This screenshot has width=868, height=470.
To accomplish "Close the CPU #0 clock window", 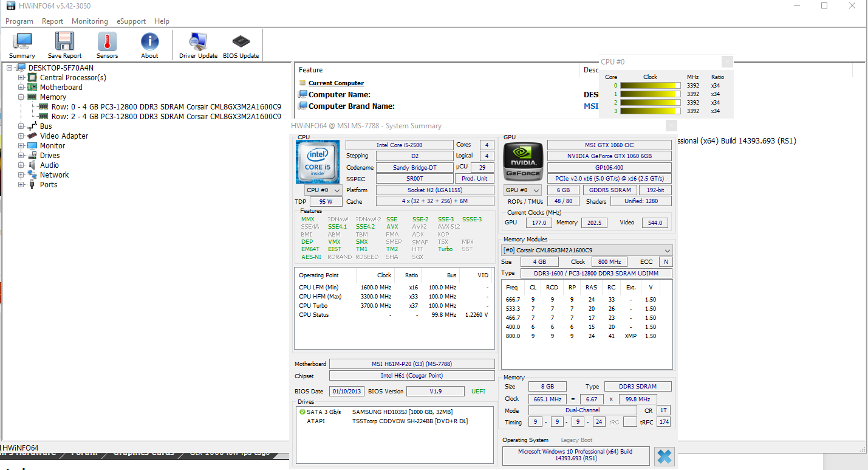I will tap(727, 61).
